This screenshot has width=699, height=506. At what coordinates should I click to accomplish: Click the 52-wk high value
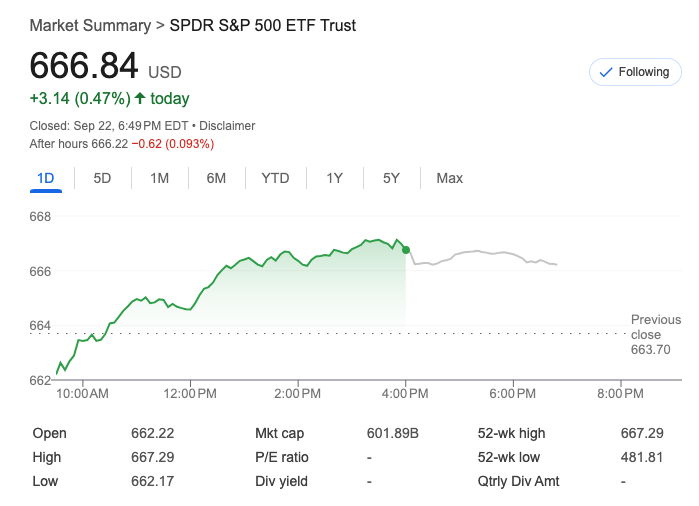[x=642, y=433]
